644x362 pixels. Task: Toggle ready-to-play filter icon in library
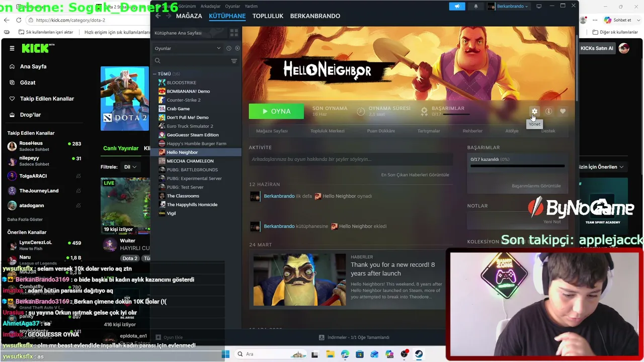click(237, 48)
